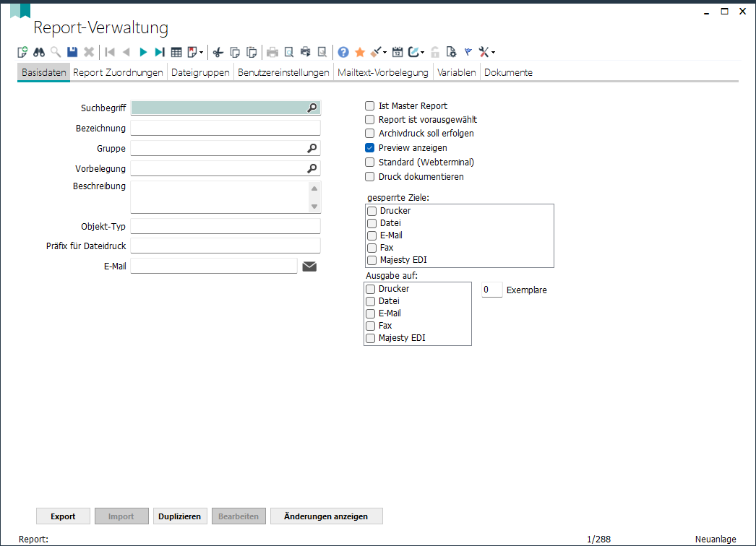Click the Export button

click(63, 516)
